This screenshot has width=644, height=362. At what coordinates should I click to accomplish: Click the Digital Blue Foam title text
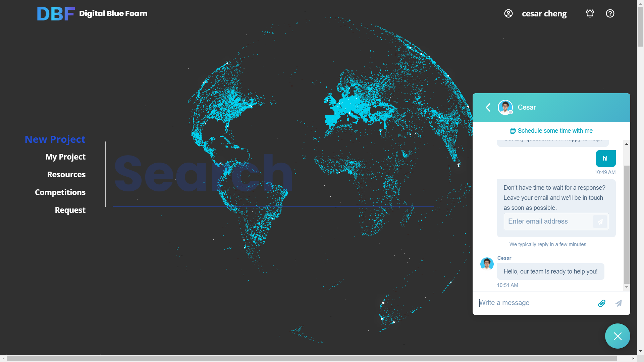point(113,13)
